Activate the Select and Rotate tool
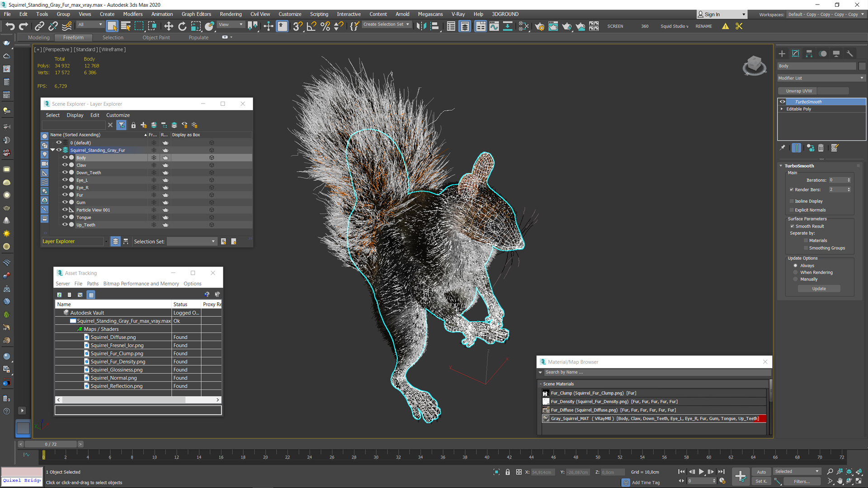Screen dimensions: 868x488 point(182,26)
